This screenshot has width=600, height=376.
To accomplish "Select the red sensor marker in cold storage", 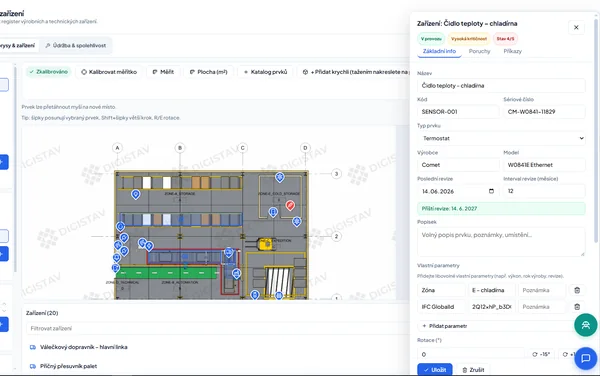I will click(x=290, y=205).
